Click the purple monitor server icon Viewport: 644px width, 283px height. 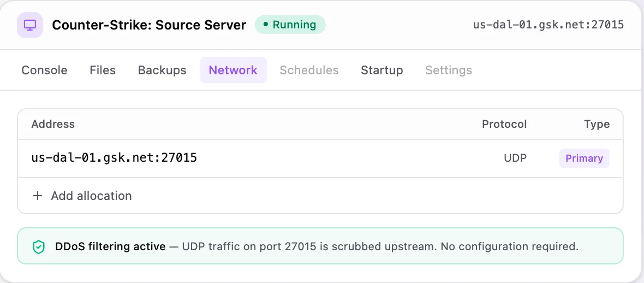click(x=30, y=25)
